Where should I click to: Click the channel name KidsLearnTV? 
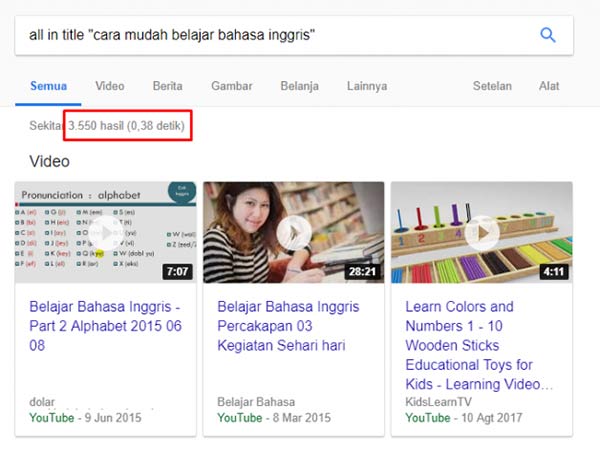pyautogui.click(x=439, y=402)
